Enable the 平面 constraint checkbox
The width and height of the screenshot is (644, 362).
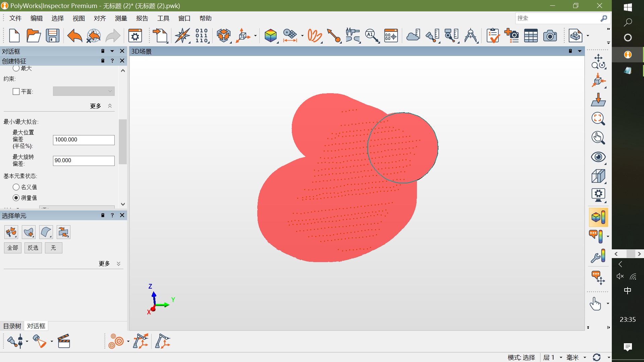click(16, 92)
